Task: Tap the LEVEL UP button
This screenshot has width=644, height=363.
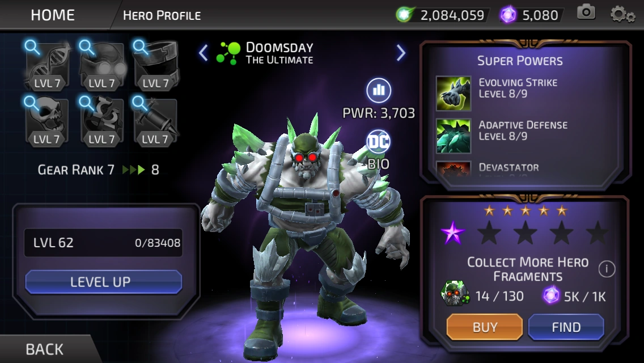Action: coord(104,281)
